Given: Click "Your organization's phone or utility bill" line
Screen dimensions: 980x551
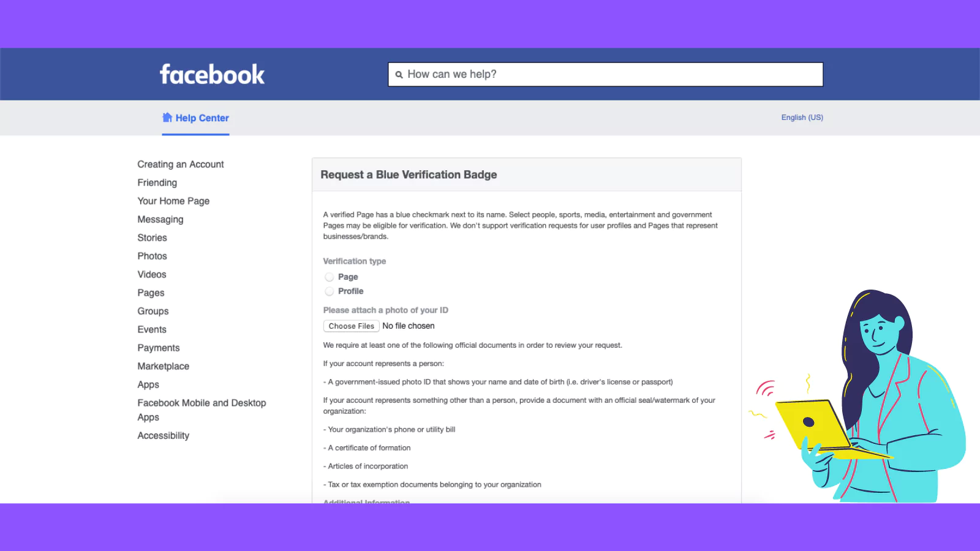Looking at the screenshot, I should (390, 430).
